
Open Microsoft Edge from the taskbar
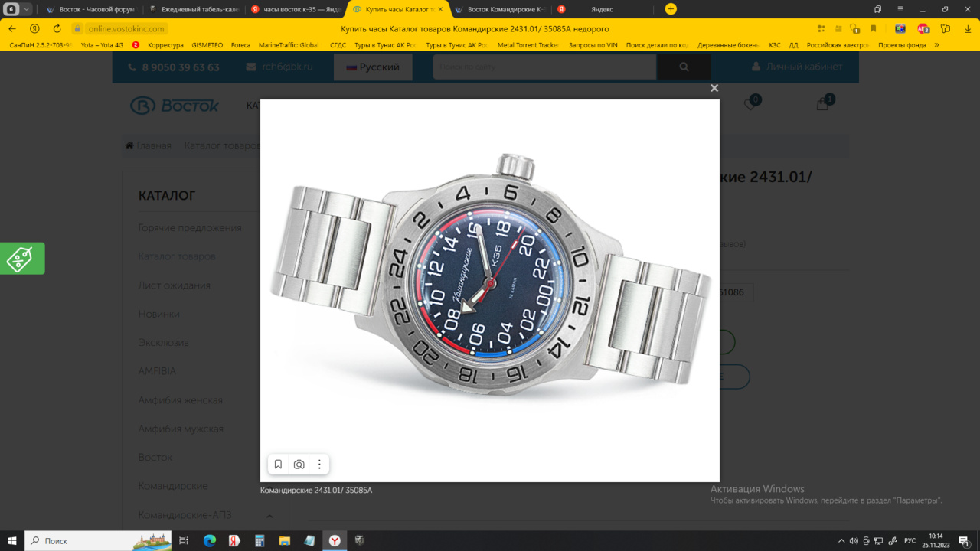(x=210, y=541)
